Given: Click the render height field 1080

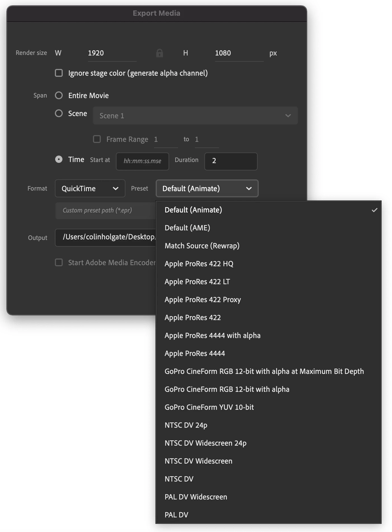Looking at the screenshot, I should point(239,53).
